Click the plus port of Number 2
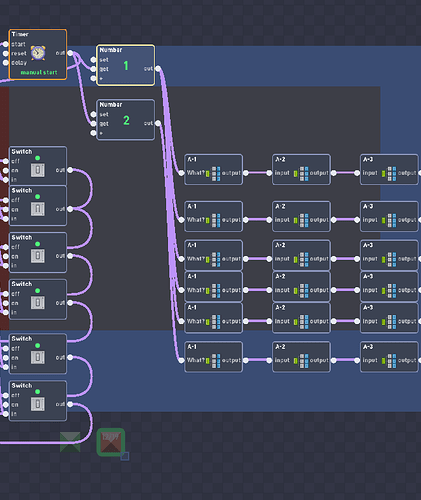Viewport: 421px width, 500px height. point(93,133)
